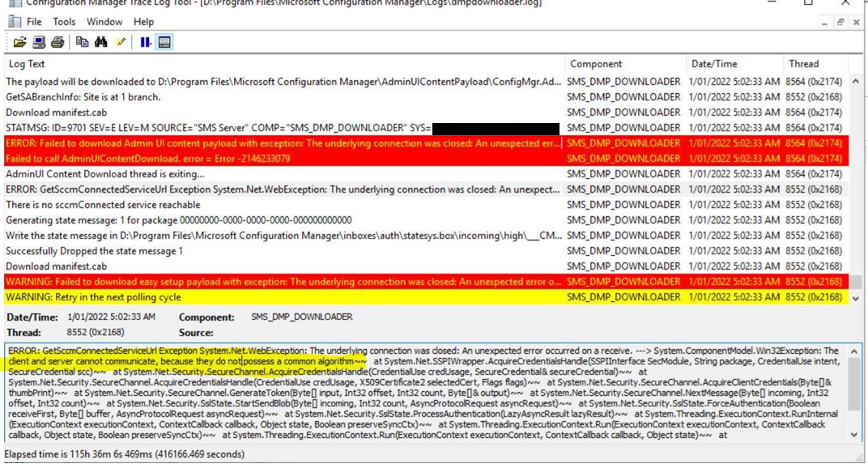This screenshot has height=464, width=868.
Task: Select 'AdminUI Content Download thread is exiting...' row
Action: [x=426, y=174]
